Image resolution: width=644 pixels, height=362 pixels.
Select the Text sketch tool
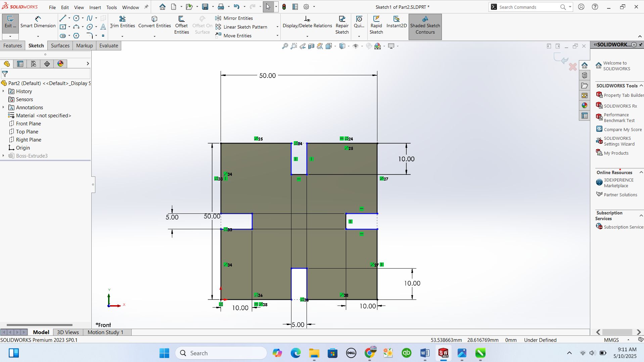pos(103,27)
